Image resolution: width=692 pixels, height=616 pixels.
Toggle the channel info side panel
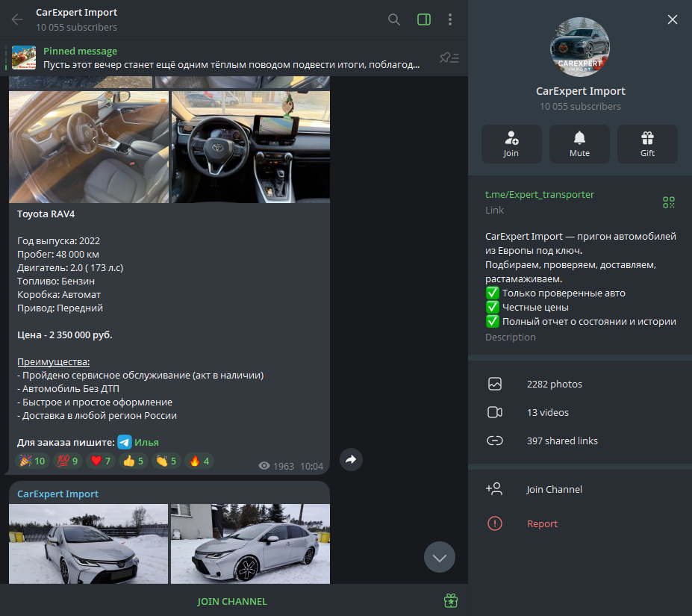[424, 19]
